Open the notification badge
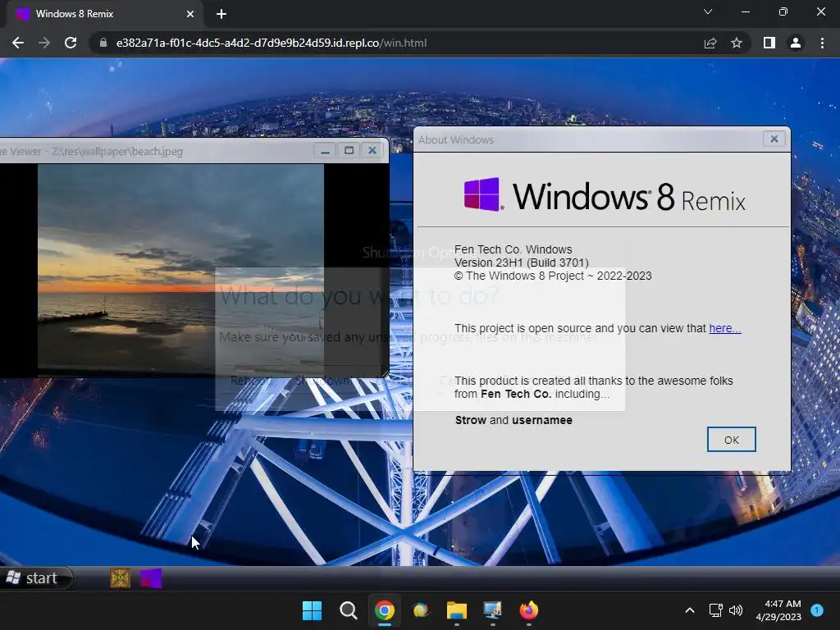 point(817,610)
